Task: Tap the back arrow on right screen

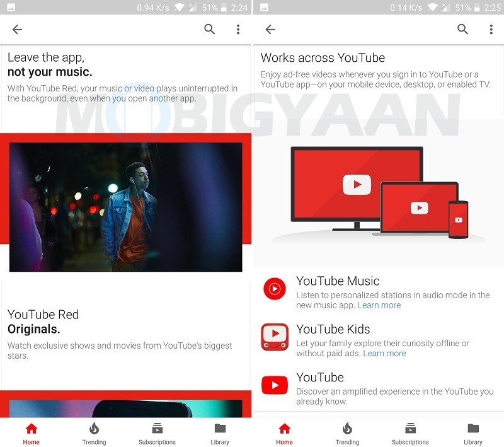Action: (270, 29)
